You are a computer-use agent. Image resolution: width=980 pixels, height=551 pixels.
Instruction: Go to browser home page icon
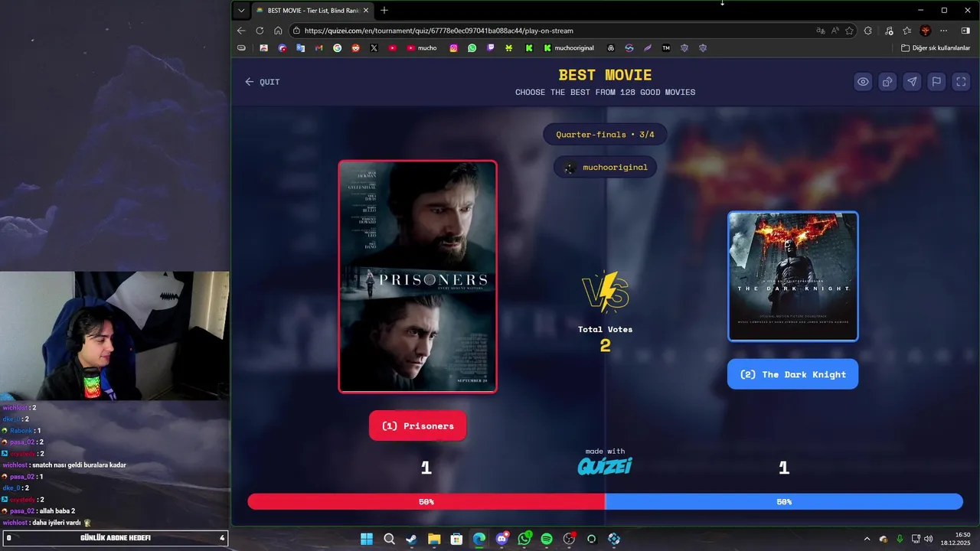pyautogui.click(x=278, y=31)
